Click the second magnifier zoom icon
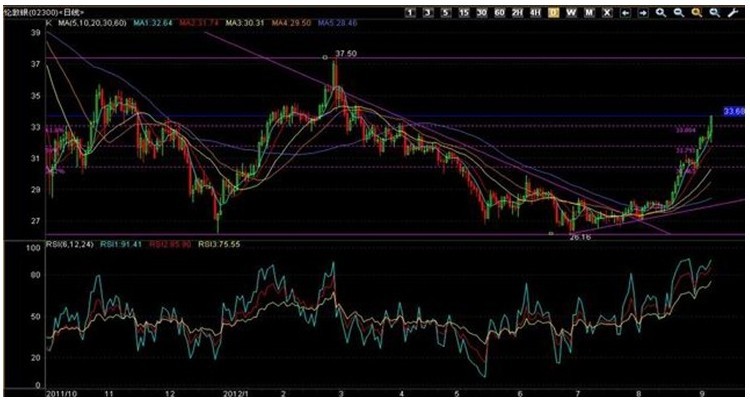 (678, 12)
